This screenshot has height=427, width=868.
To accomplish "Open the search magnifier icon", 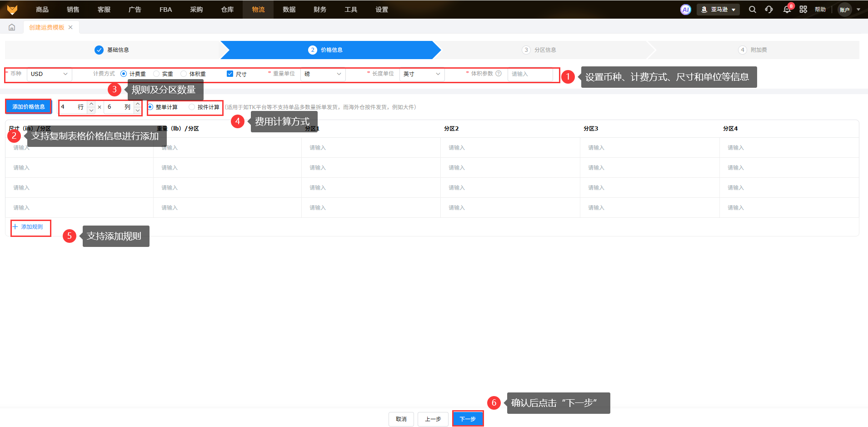I will tap(753, 10).
